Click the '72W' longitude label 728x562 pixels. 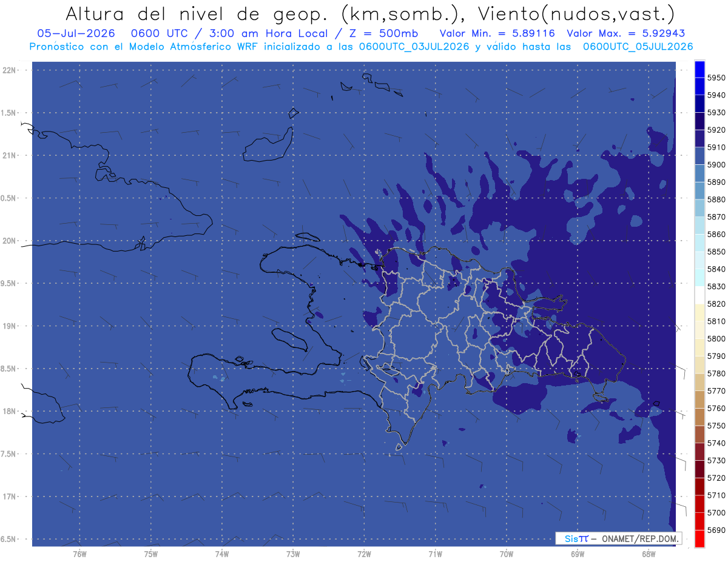point(364,553)
